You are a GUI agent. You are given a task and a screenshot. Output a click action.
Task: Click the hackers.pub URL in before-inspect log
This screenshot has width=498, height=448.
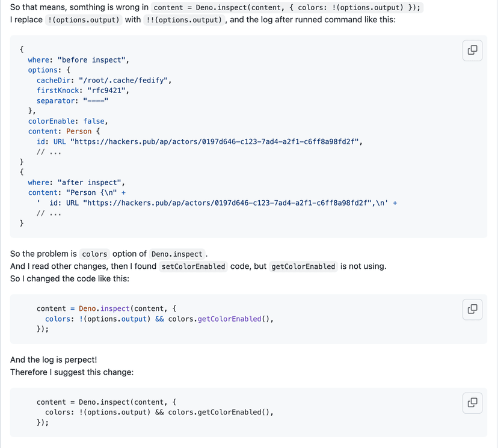215,142
